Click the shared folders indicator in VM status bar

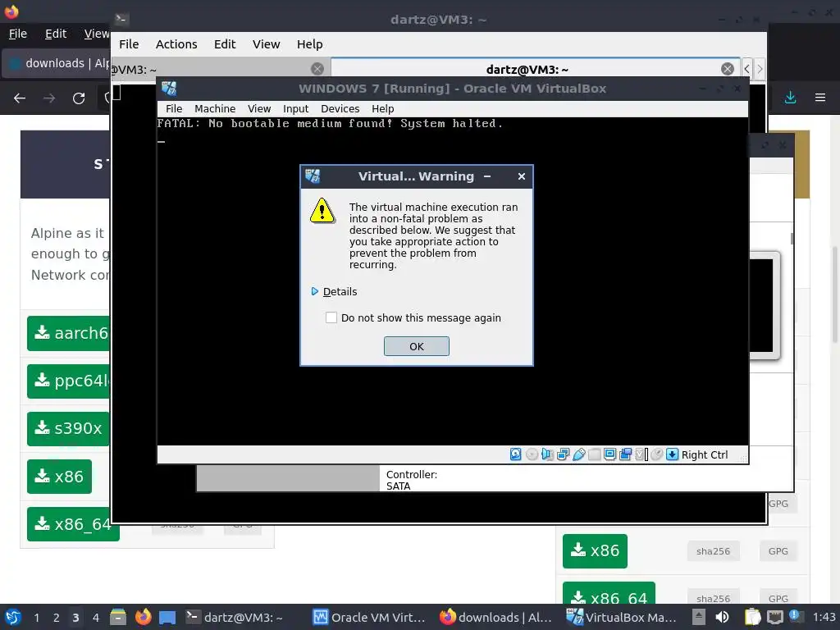click(594, 454)
